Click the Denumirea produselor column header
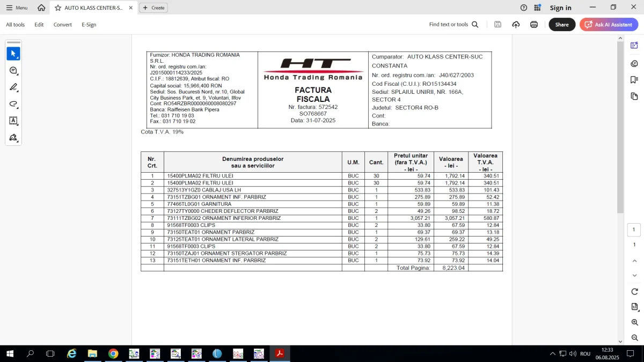The image size is (644, 362). [253, 162]
